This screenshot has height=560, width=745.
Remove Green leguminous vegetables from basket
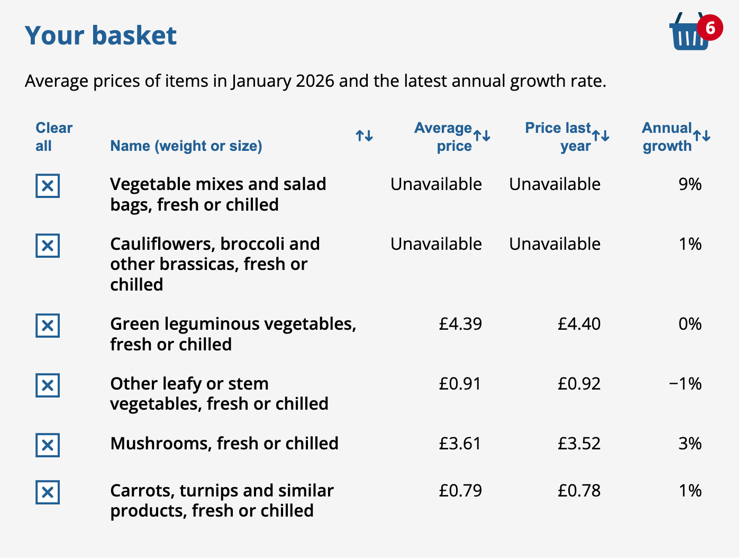click(48, 326)
